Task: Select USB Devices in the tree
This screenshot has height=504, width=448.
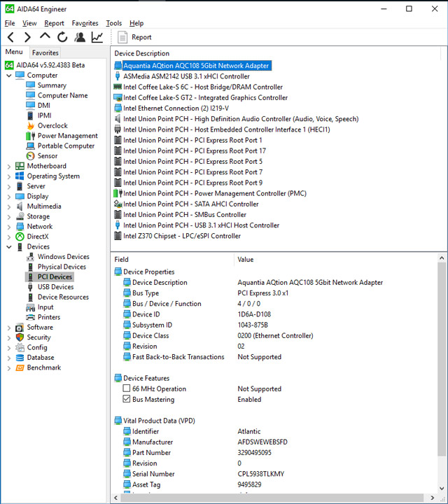Action: [x=55, y=287]
